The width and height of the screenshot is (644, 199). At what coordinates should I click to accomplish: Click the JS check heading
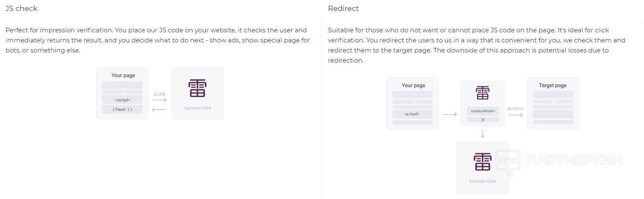(x=21, y=8)
